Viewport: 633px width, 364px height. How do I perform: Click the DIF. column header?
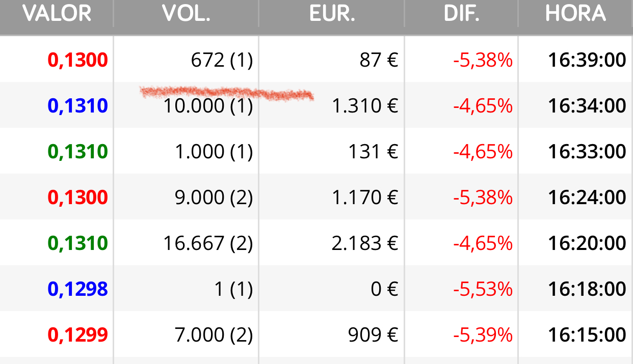[461, 14]
